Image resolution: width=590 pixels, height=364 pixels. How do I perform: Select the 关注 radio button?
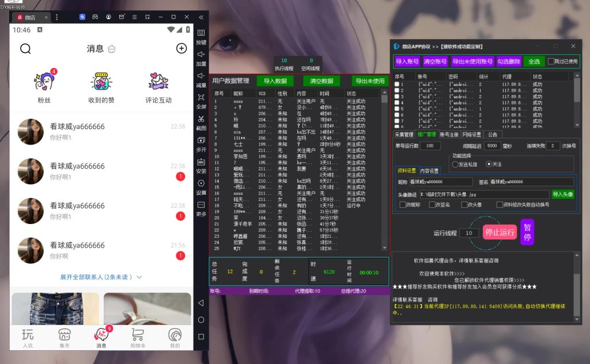click(x=489, y=164)
